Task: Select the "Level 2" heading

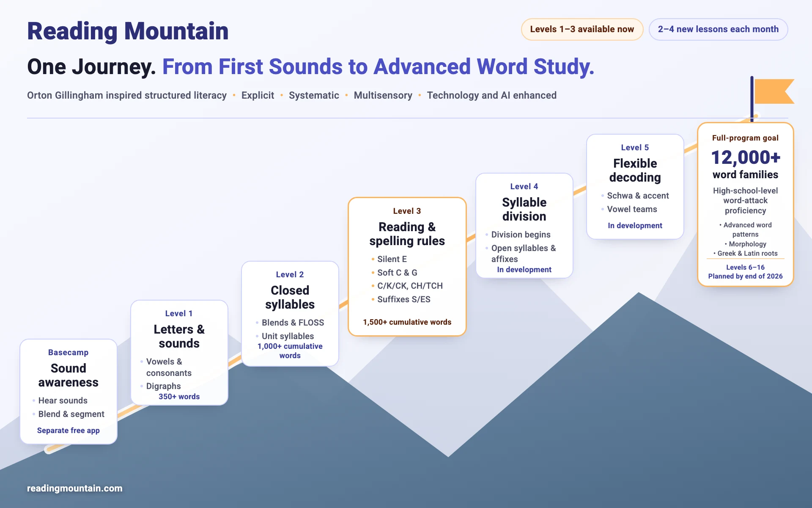Action: tap(290, 274)
